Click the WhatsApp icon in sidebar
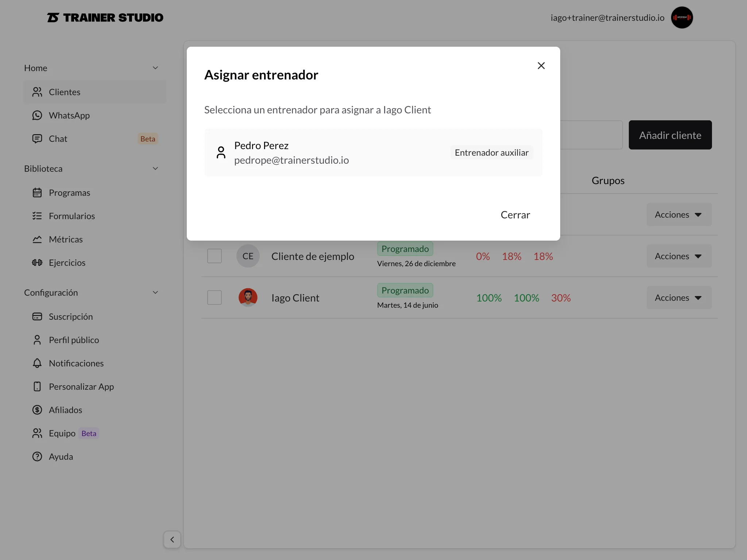The height and width of the screenshot is (560, 747). pos(37,115)
